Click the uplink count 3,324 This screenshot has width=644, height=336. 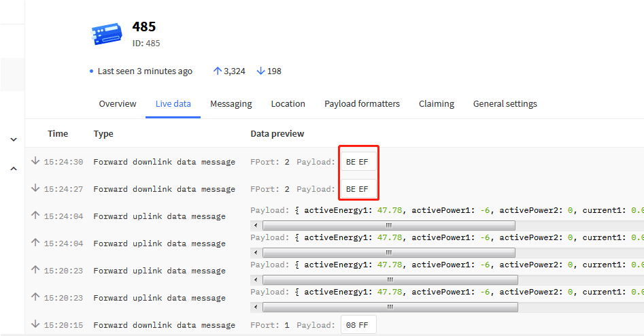click(x=235, y=71)
